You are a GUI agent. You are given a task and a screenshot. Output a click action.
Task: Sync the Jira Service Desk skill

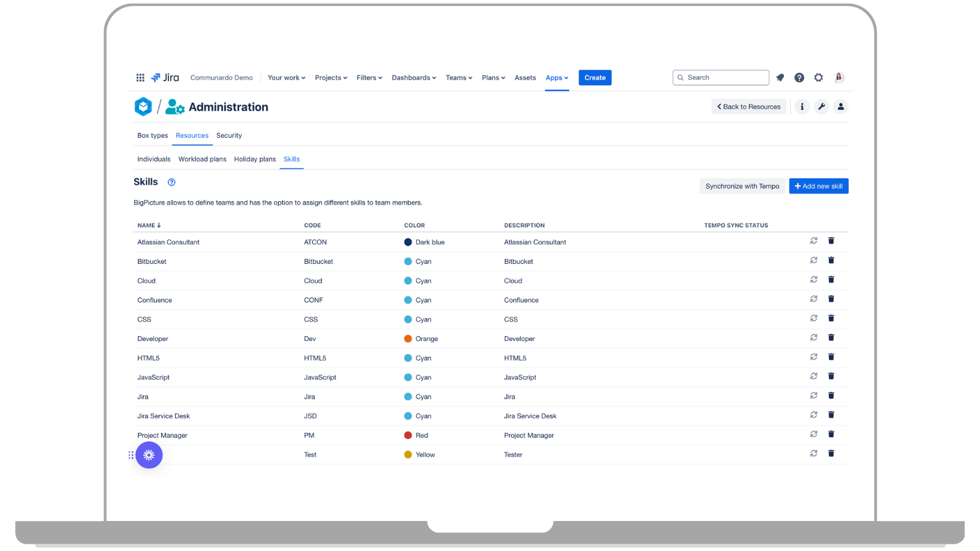tap(814, 414)
